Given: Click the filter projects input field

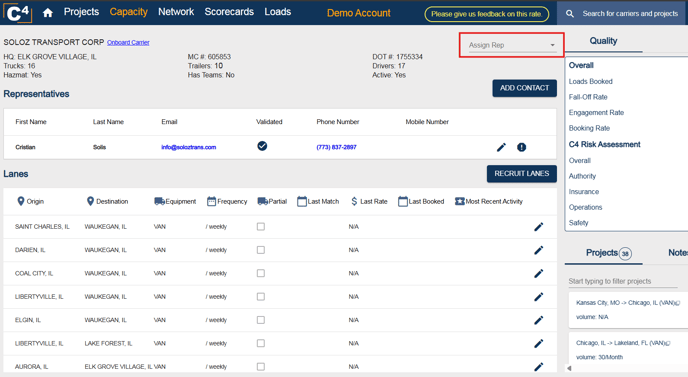Looking at the screenshot, I should 623,281.
